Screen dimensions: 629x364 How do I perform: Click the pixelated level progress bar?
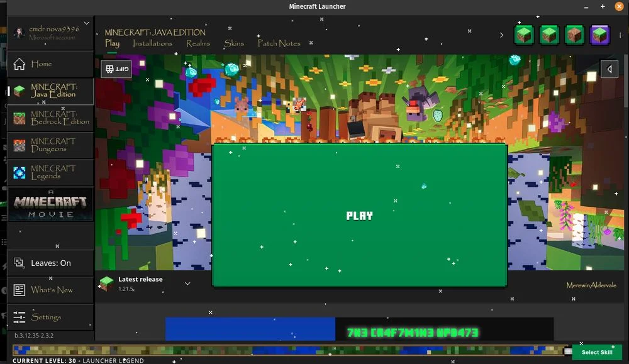point(289,351)
